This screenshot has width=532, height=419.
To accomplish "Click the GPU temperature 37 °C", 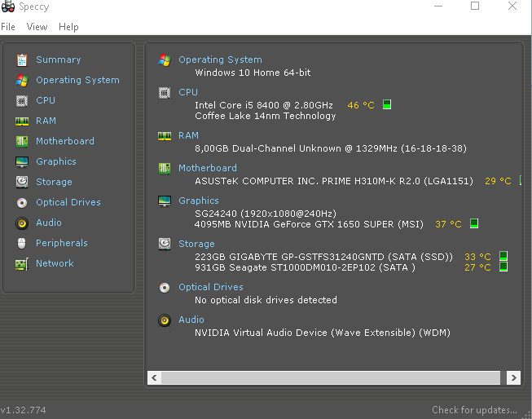I will tap(448, 224).
